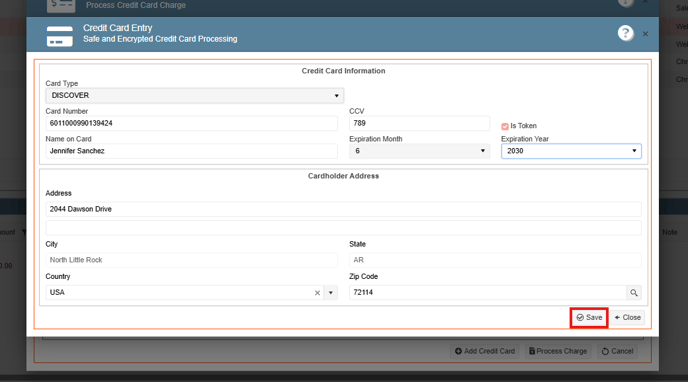Close the Credit Card Entry dialog
The image size is (688, 382).
point(645,34)
